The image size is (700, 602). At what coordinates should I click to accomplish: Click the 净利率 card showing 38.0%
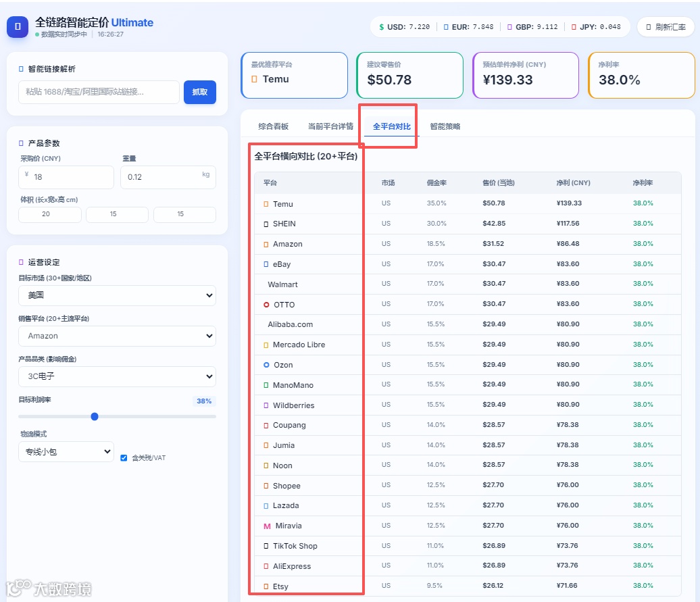641,75
